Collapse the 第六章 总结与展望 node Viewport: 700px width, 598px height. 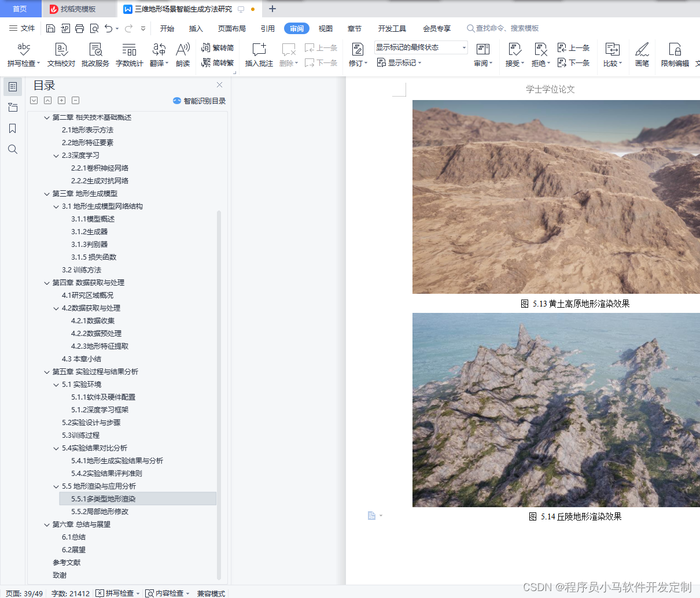[x=47, y=525]
